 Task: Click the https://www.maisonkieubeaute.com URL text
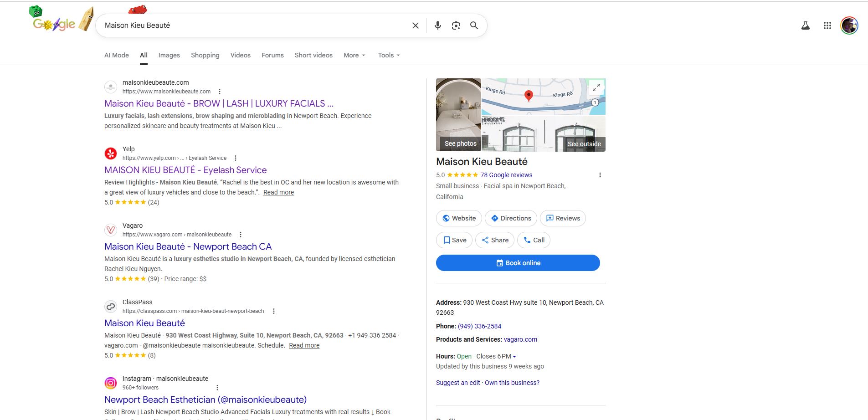pos(166,92)
